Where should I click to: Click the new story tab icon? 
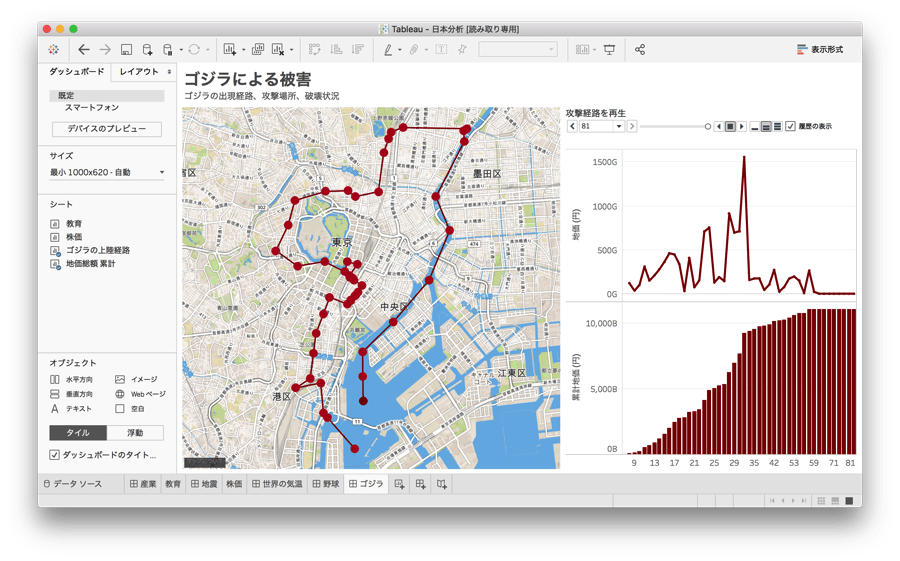[x=442, y=484]
